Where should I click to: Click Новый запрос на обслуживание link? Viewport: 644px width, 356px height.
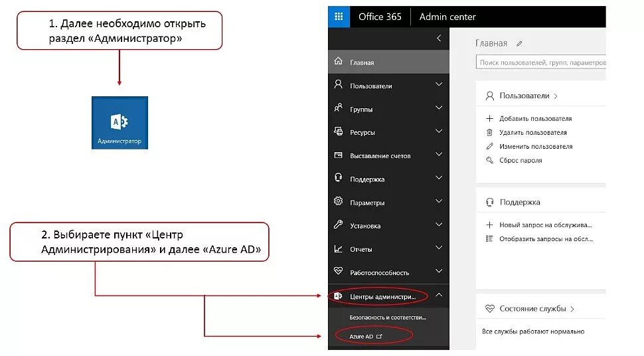tap(546, 225)
